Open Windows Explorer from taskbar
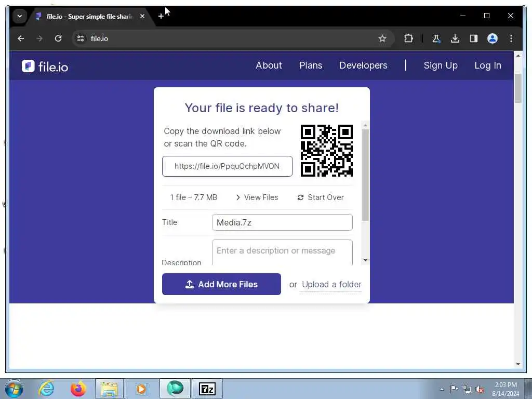 coord(109,389)
